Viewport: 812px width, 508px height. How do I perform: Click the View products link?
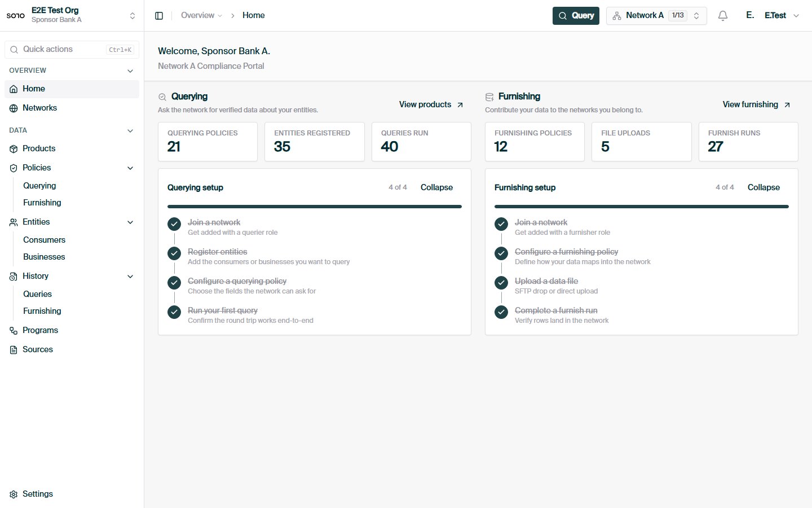pyautogui.click(x=431, y=104)
